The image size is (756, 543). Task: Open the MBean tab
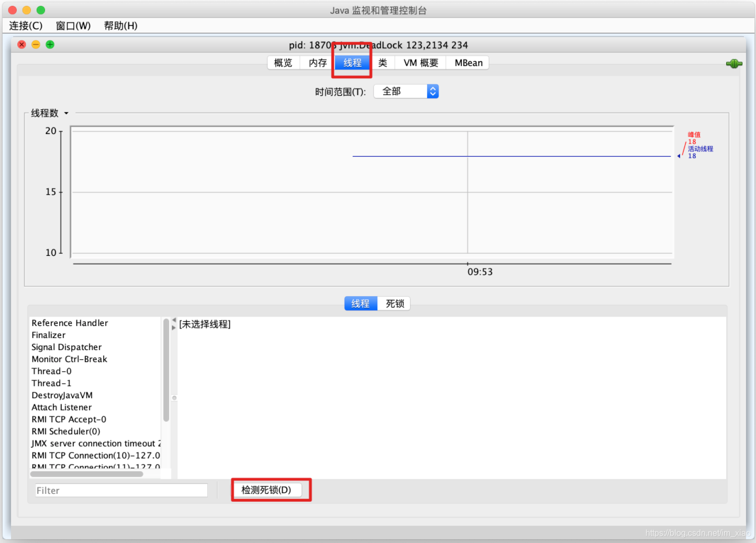click(468, 63)
